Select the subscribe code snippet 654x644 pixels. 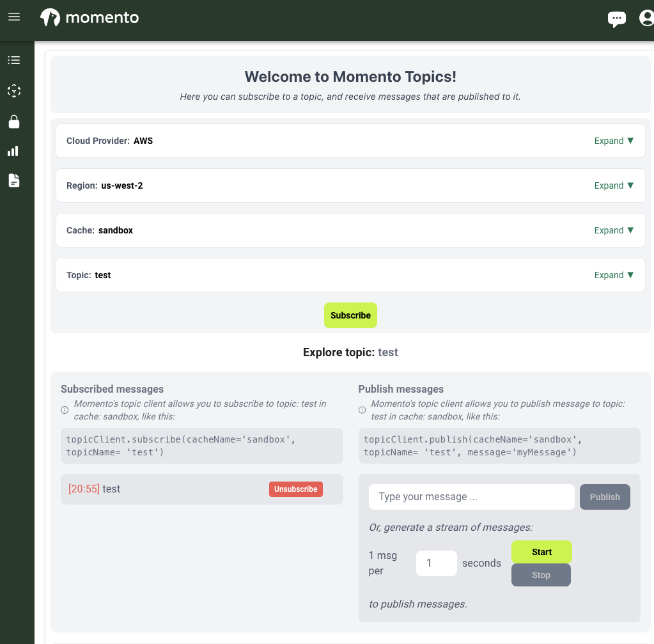pos(202,446)
